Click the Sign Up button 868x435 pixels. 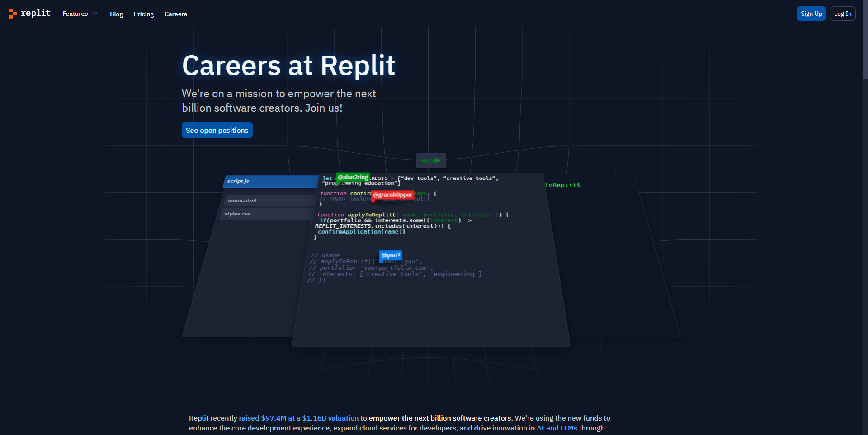click(x=811, y=14)
